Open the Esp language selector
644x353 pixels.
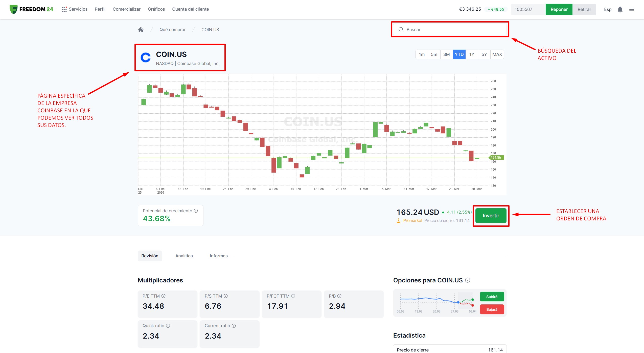608,9
